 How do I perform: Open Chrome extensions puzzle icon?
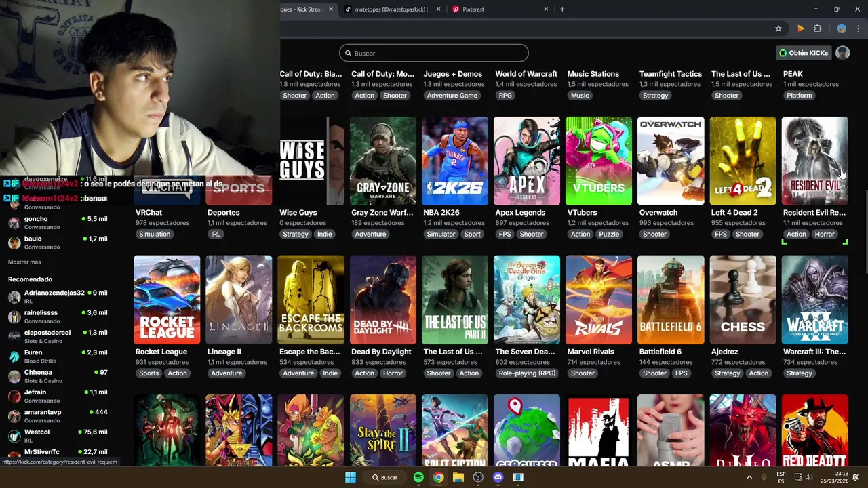pos(817,28)
